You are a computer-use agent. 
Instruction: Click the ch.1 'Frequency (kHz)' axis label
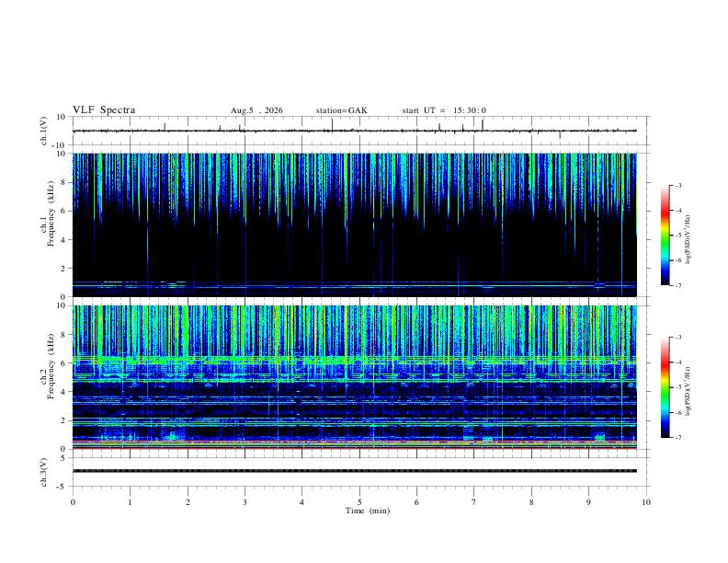pos(51,214)
